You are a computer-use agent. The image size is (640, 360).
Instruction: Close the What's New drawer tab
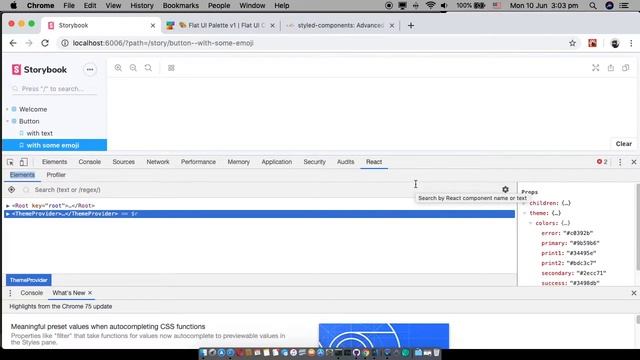pyautogui.click(x=90, y=293)
